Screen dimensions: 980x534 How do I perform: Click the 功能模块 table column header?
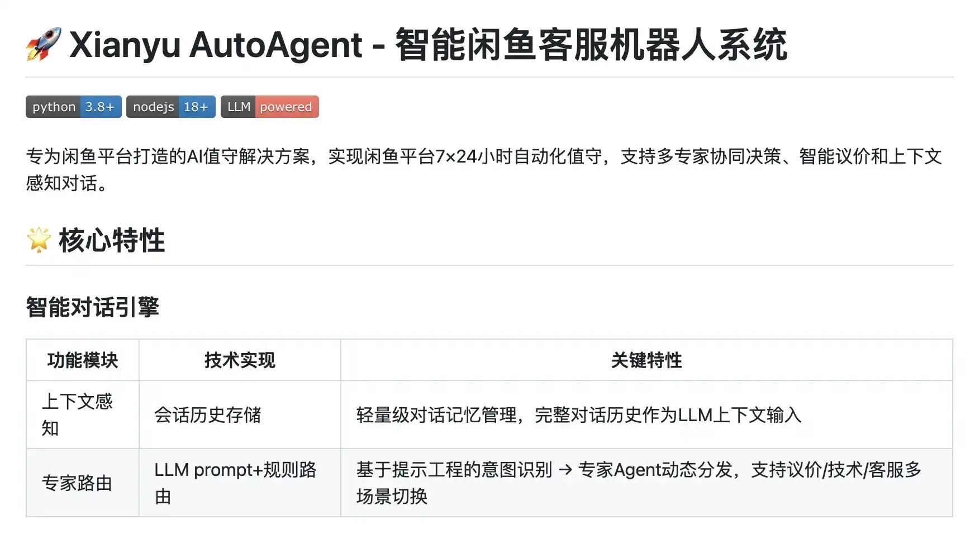click(83, 360)
